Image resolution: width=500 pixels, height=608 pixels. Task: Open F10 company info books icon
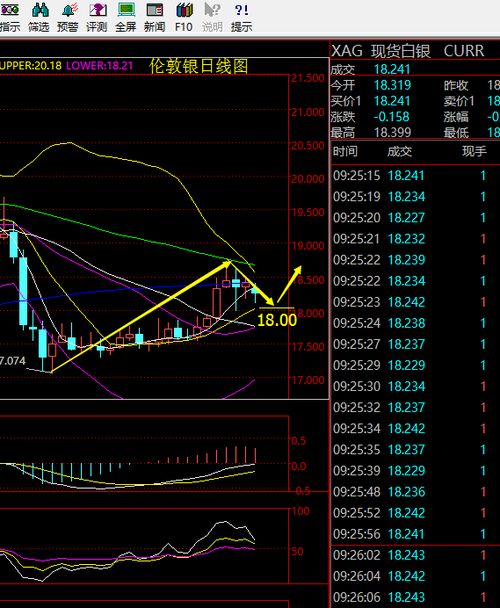(x=183, y=17)
